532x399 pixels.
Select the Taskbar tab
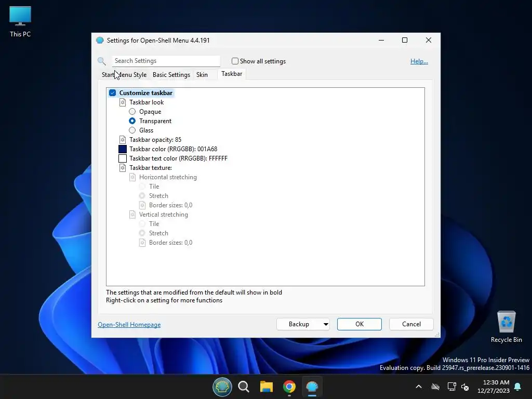pyautogui.click(x=232, y=74)
